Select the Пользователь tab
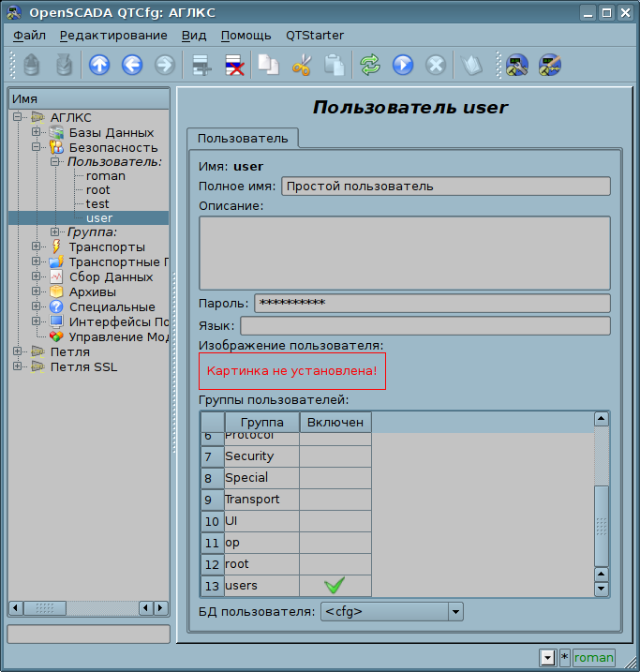Image resolution: width=640 pixels, height=672 pixels. [x=243, y=139]
